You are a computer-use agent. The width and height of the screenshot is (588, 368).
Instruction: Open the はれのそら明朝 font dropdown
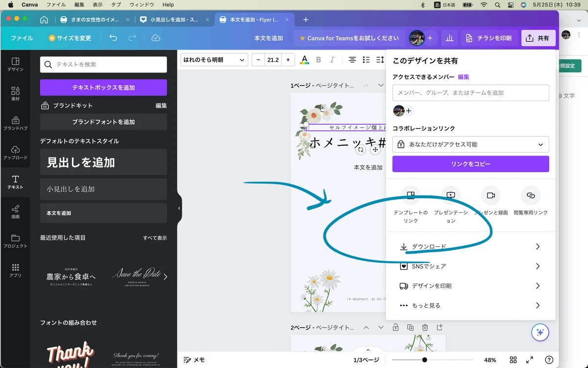[x=214, y=60]
